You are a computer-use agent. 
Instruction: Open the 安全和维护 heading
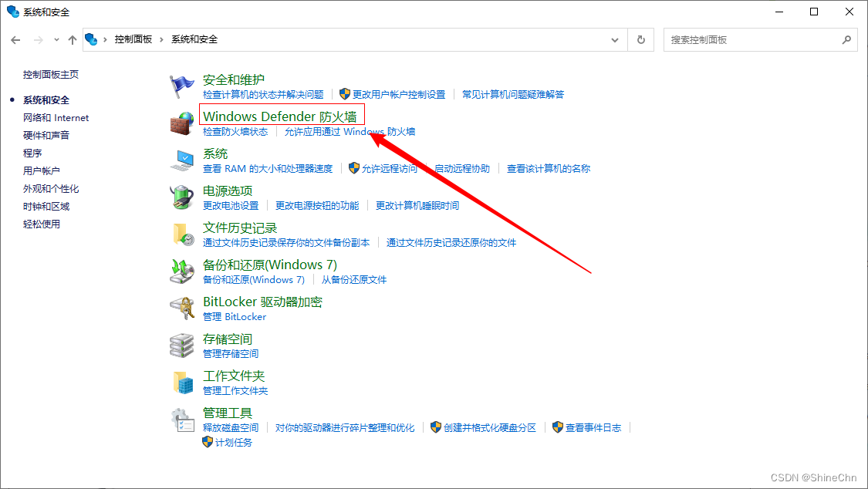(234, 79)
